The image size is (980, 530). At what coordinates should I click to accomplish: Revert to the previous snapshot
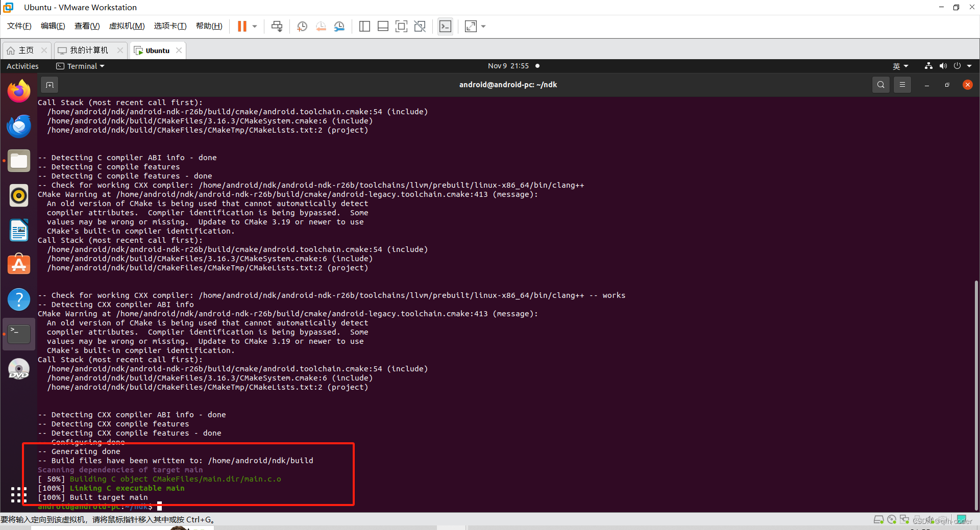tap(321, 26)
